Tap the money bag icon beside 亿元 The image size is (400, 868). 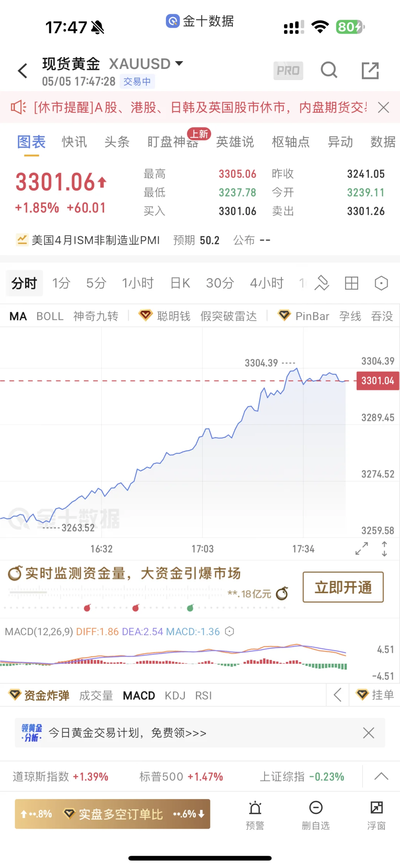click(282, 593)
